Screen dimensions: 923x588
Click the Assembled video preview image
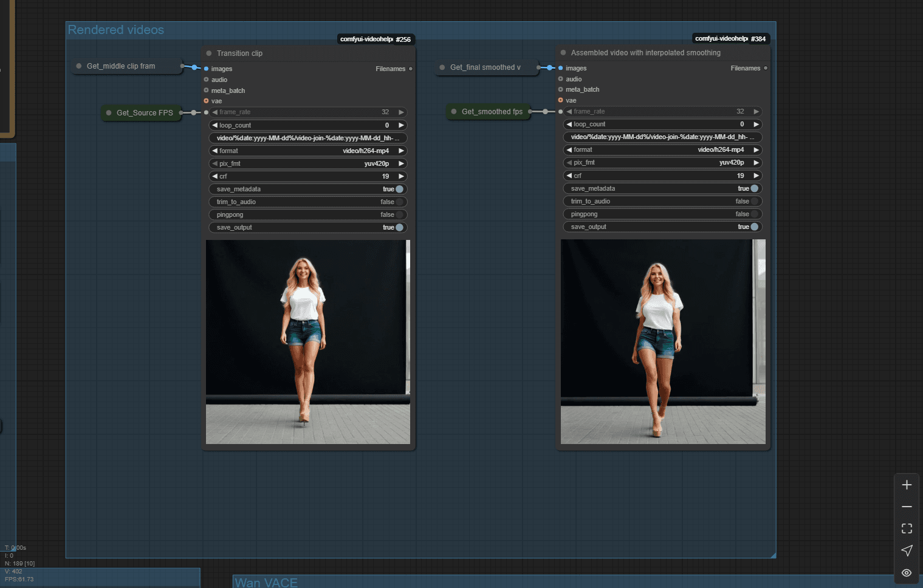(663, 341)
